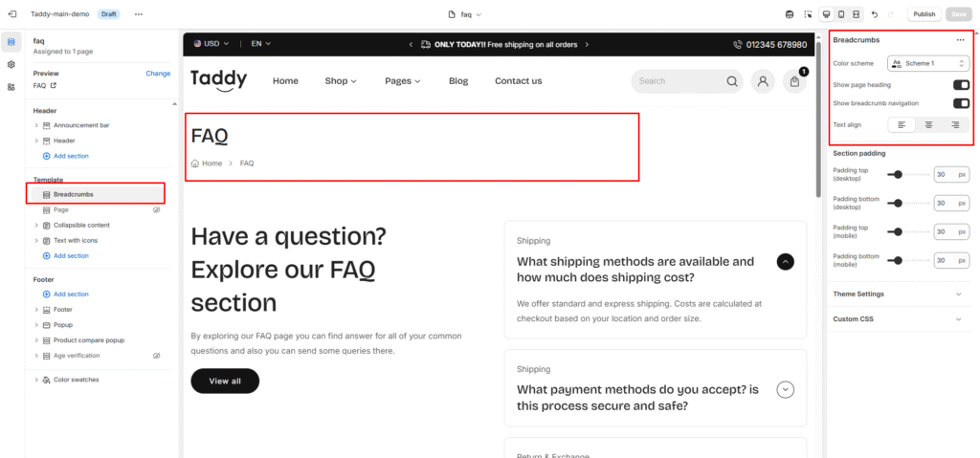Image resolution: width=980 pixels, height=458 pixels.
Task: Open the app embeds sidebar icon
Action: (11, 87)
